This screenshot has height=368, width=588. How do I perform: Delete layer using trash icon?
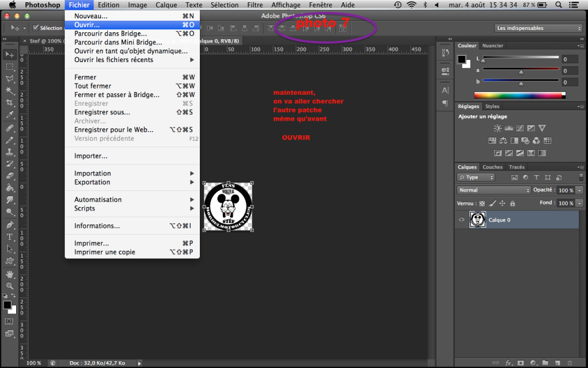tap(570, 363)
